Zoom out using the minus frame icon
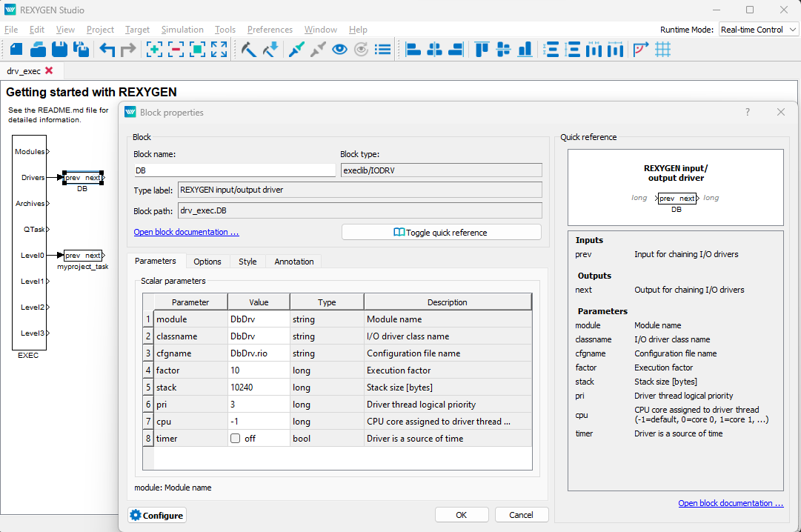The height and width of the screenshot is (532, 801). pos(176,50)
